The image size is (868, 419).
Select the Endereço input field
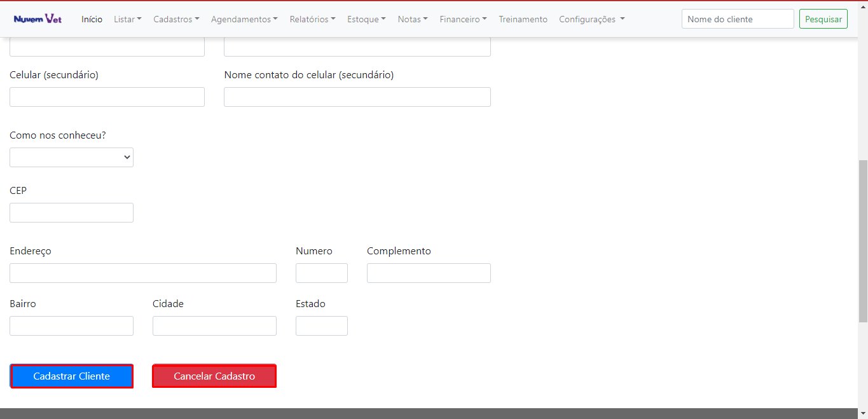(143, 273)
